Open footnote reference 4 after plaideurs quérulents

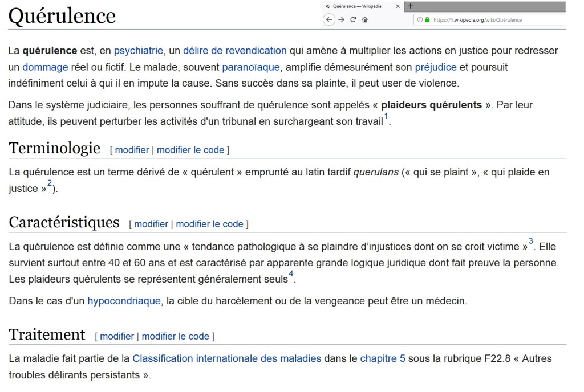(x=292, y=275)
